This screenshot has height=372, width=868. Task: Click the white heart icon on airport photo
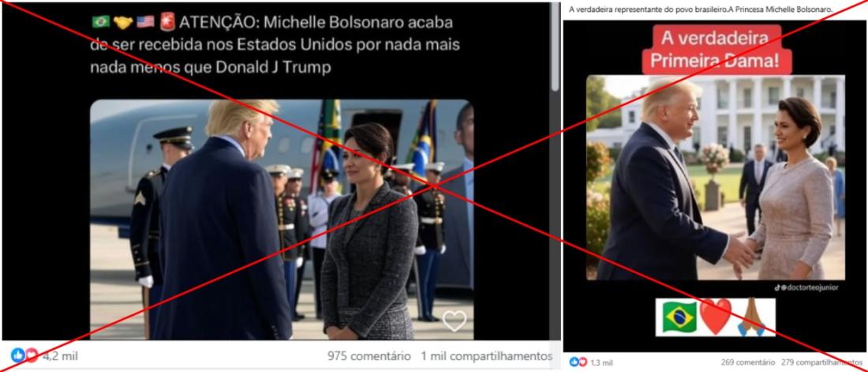[454, 321]
